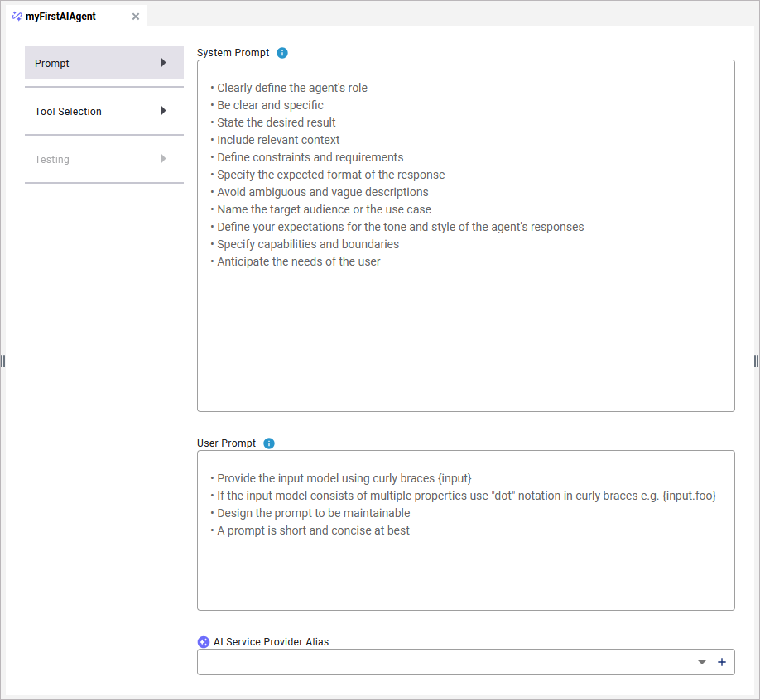Click the AI Service Provider Alias icon
760x700 pixels.
[x=204, y=641]
